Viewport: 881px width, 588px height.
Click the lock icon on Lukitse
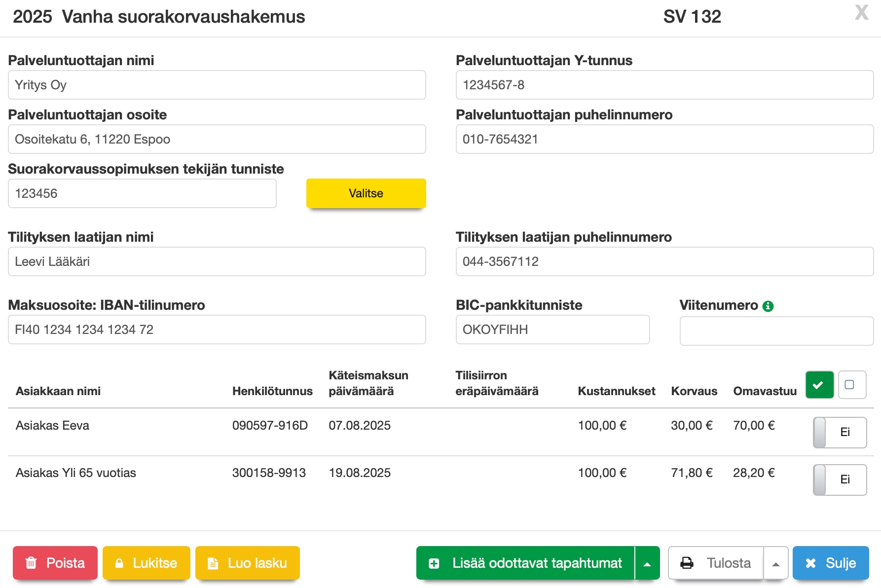(x=119, y=563)
